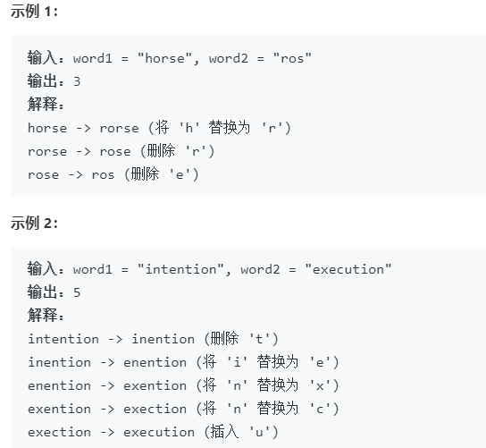Screen dimensions: 486x448
Task: Click the line exention -> exection
Action: click(183, 409)
